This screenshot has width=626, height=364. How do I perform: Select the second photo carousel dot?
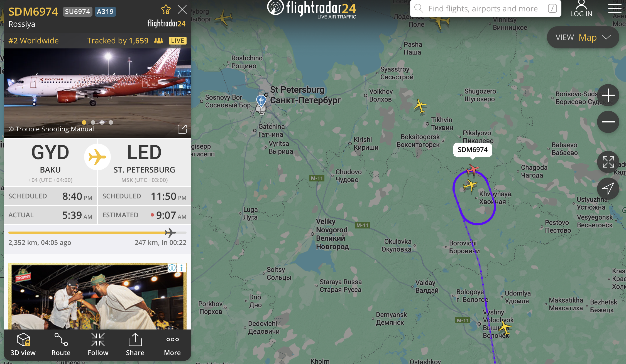coord(93,122)
